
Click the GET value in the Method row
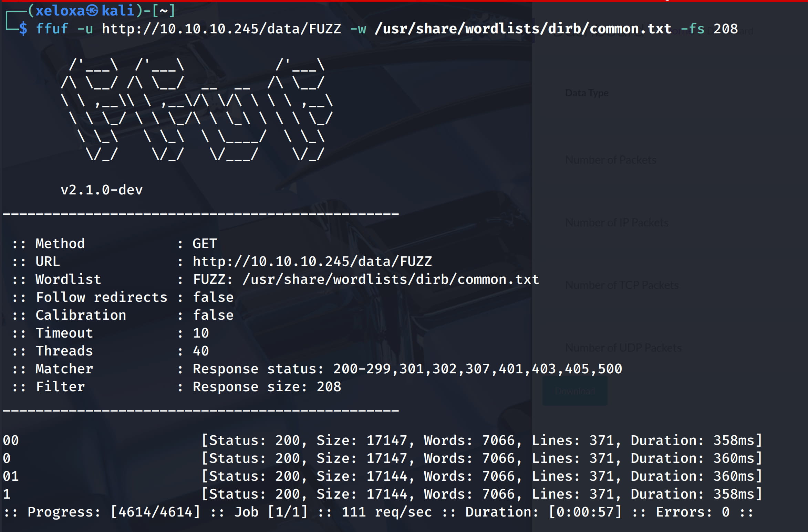(x=205, y=244)
